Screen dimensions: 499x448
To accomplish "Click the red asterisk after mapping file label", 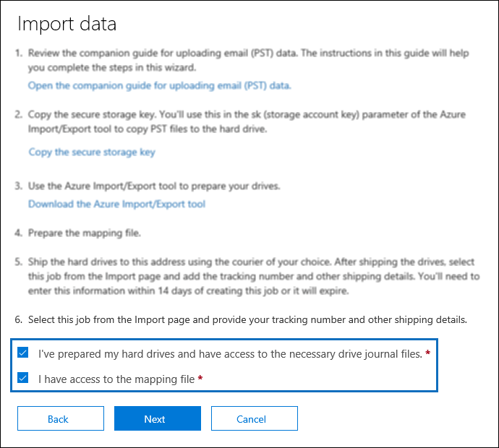I will coord(200,377).
